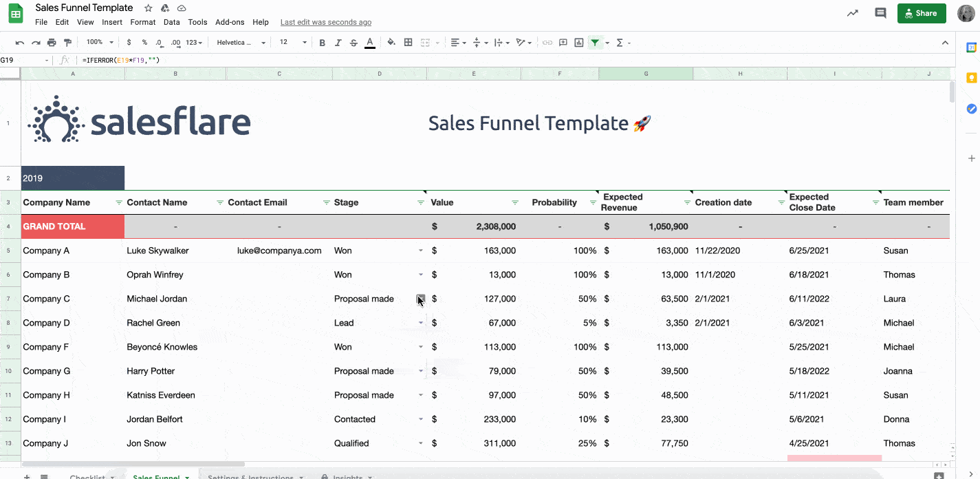Screen dimensions: 980x479
Task: Open filter menu on Company Name header
Action: click(119, 202)
